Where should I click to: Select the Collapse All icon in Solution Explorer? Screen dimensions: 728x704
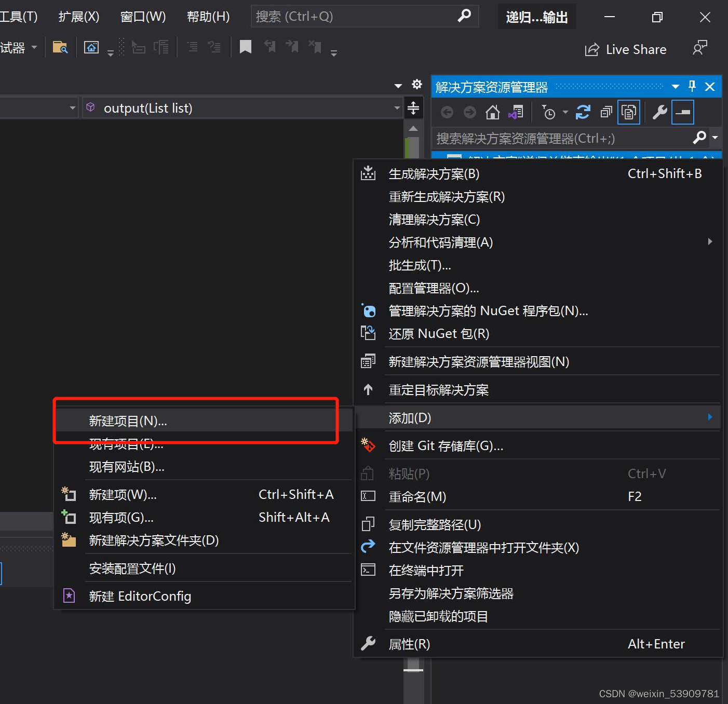606,112
